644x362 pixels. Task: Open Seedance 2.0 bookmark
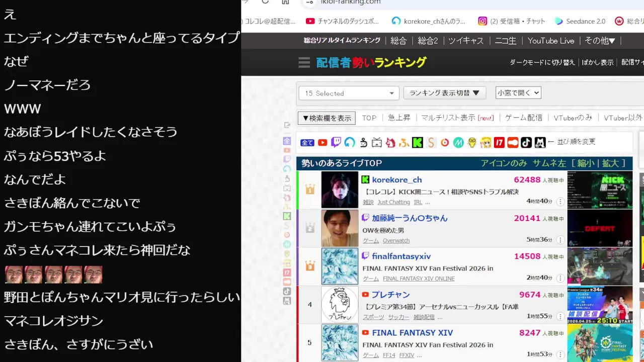tap(580, 21)
